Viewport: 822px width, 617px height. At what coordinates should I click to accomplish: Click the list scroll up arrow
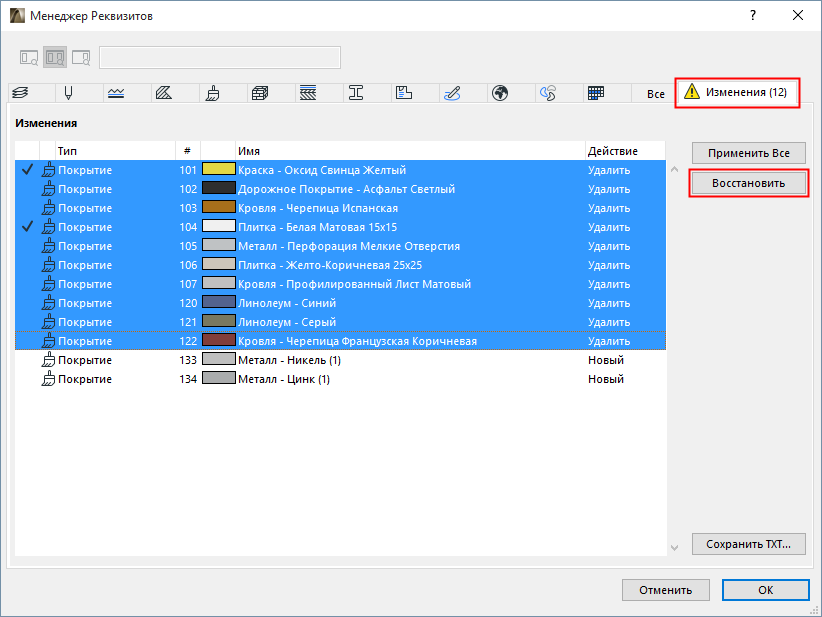675,169
